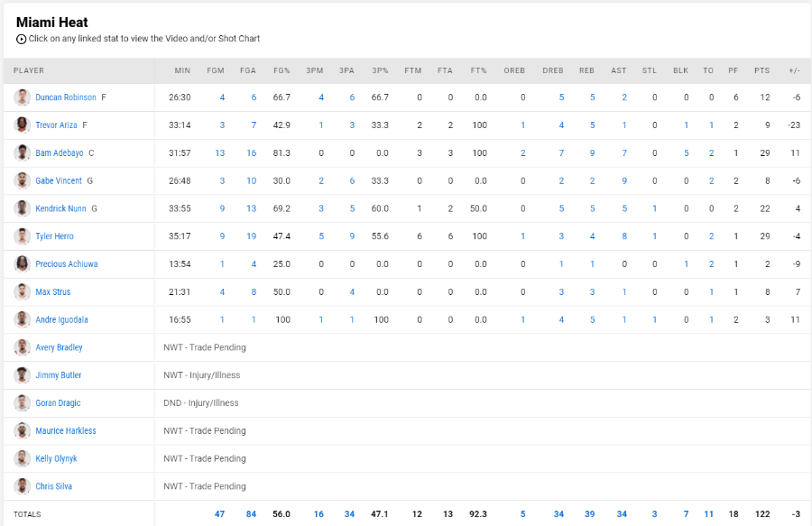The height and width of the screenshot is (526, 812).
Task: Click Jimmy Butler's headshot photo
Action: [x=22, y=375]
